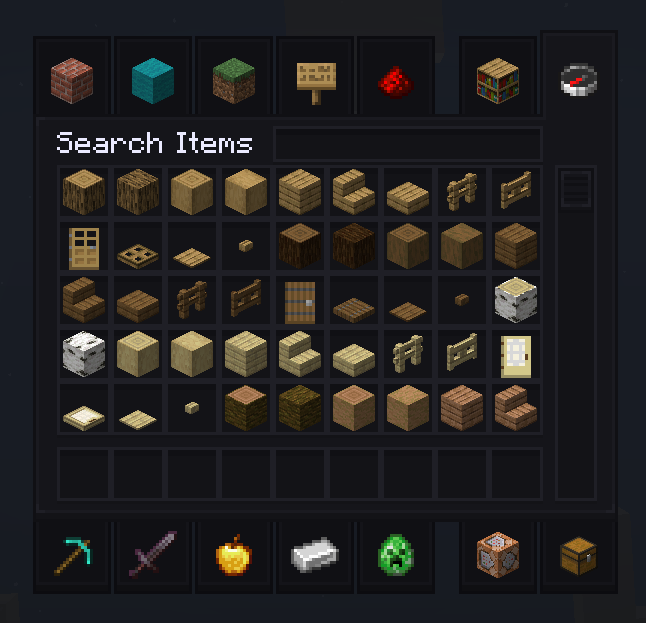The height and width of the screenshot is (623, 646).
Task: Click the Search Items text field
Action: point(408,144)
